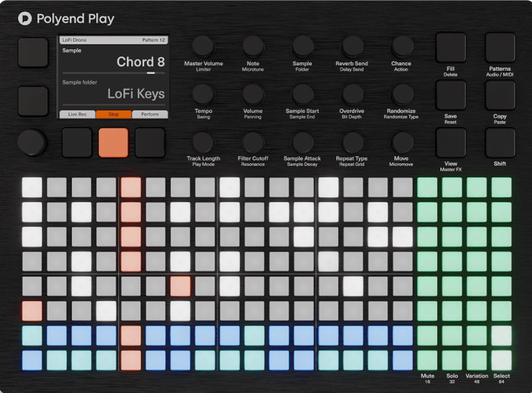Tap the orange pad at playhead column's bottom
This screenshot has width=532, height=393.
pos(131,360)
